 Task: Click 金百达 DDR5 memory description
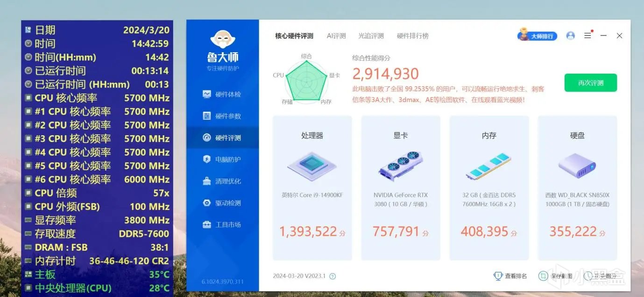489,200
